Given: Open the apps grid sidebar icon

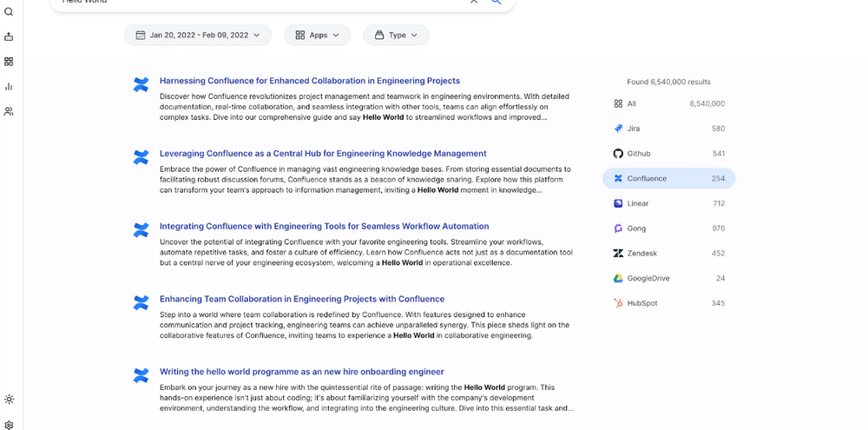Looking at the screenshot, I should click(x=9, y=62).
